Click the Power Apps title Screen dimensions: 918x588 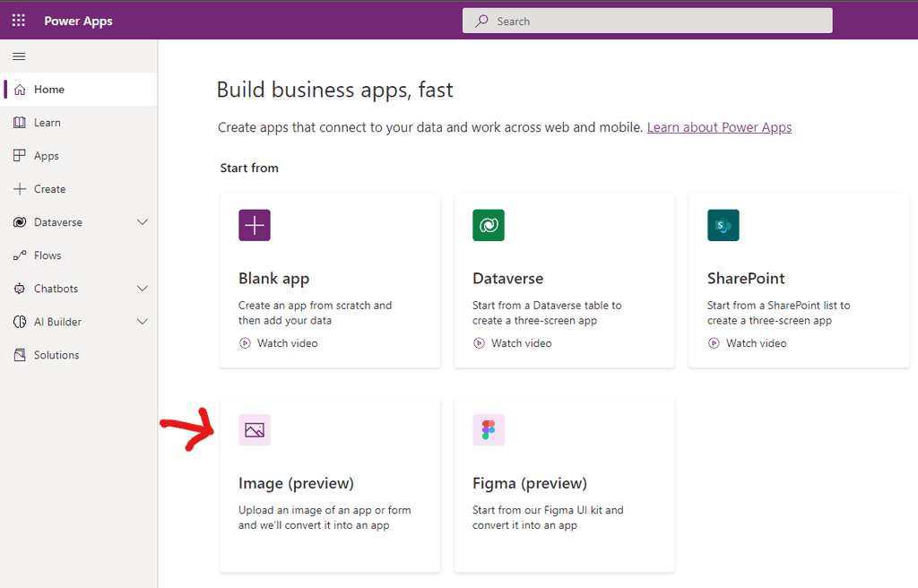click(79, 22)
